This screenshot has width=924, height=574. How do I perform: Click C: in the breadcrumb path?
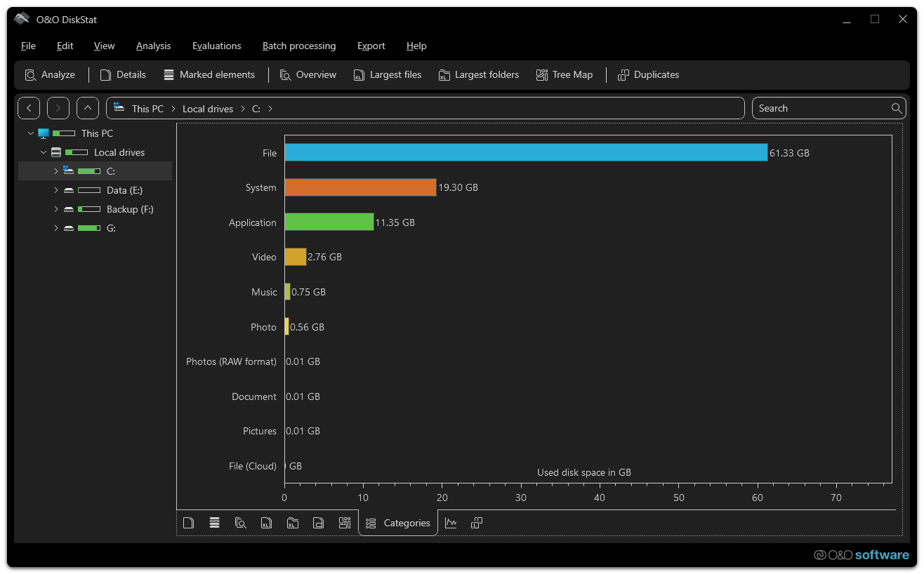click(256, 109)
